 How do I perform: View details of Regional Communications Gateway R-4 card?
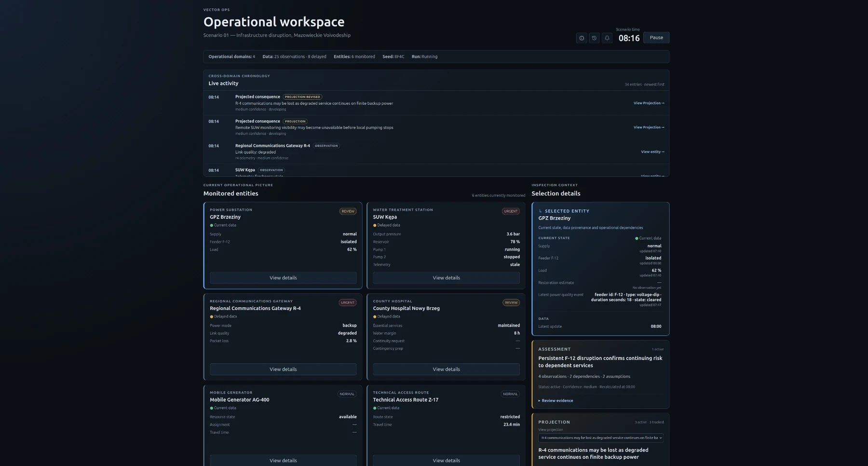[x=283, y=370]
